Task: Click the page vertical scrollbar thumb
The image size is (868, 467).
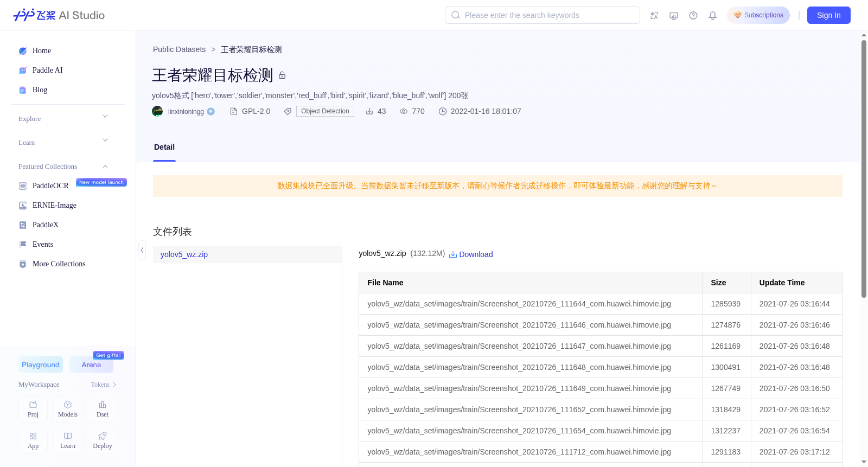Action: click(x=864, y=168)
